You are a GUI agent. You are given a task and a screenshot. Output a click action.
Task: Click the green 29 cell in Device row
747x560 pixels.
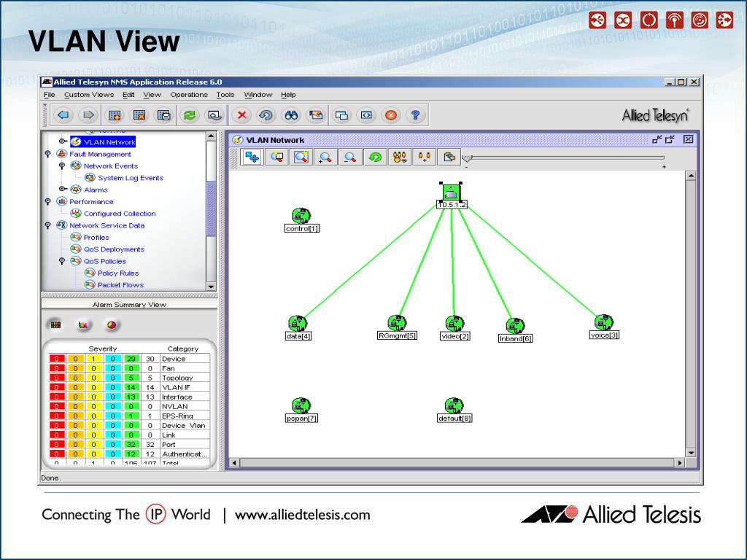pos(131,359)
